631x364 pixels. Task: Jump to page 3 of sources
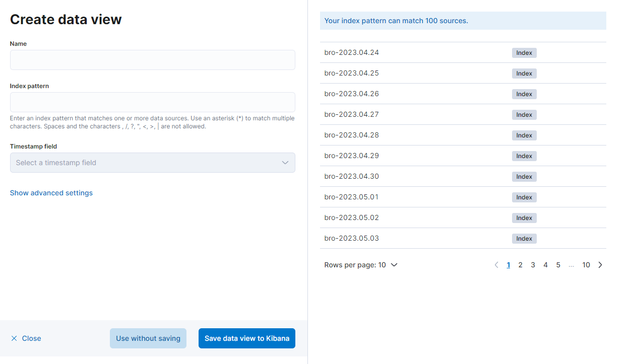tap(533, 265)
